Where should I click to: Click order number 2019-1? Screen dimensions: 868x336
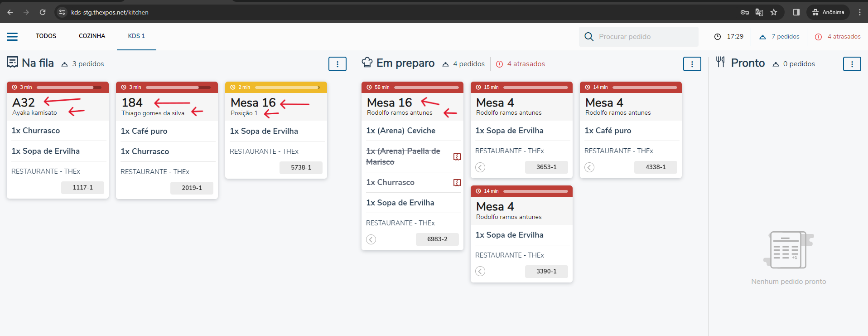pos(192,188)
